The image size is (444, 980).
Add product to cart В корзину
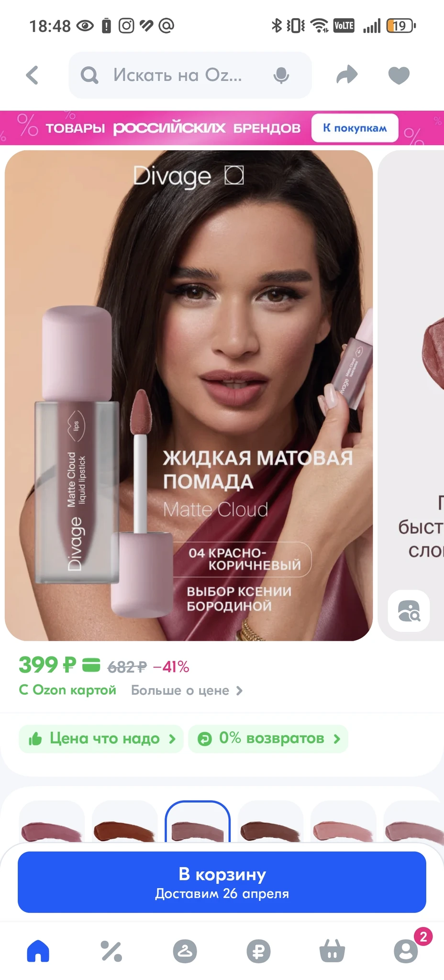click(x=222, y=882)
